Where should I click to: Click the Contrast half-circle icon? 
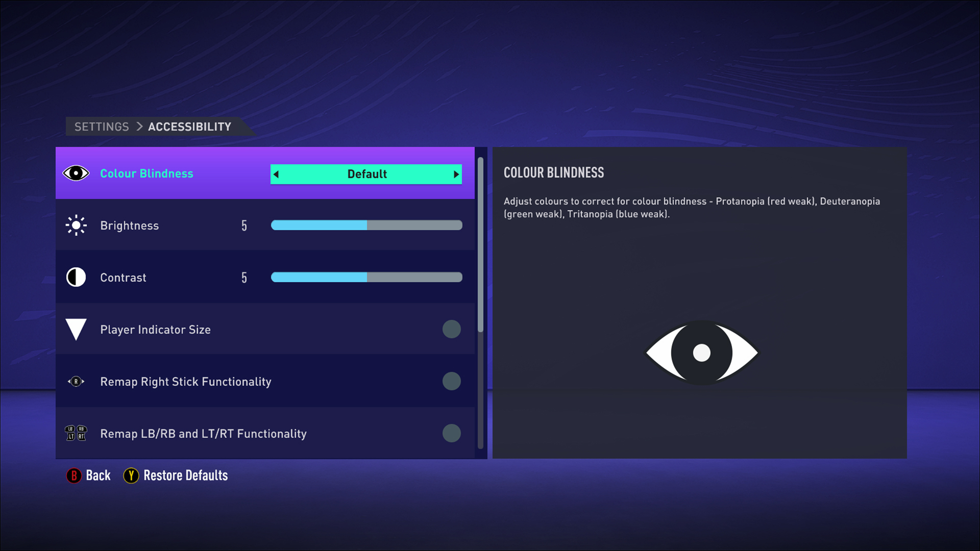point(77,277)
